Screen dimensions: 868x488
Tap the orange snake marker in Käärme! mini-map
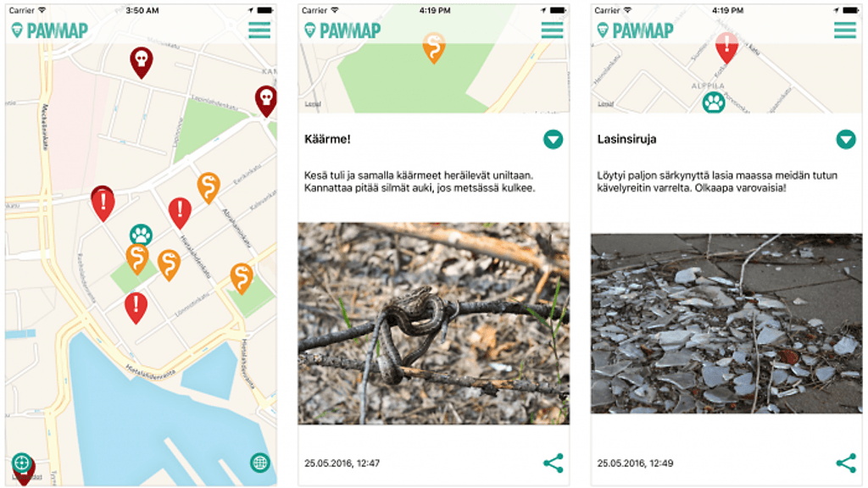tap(434, 47)
